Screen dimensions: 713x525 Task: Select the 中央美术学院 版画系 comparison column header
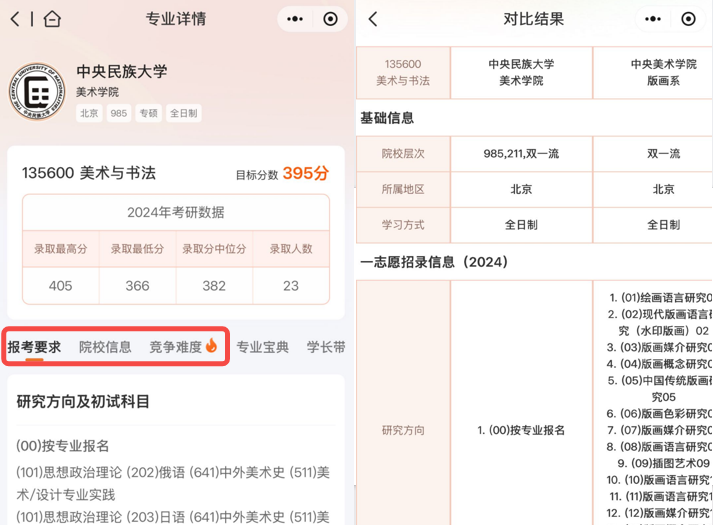pos(663,72)
